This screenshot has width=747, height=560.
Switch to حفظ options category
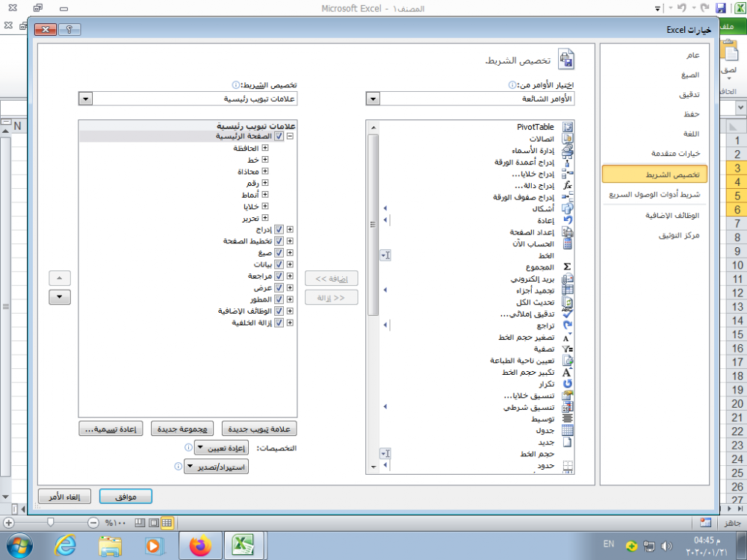tap(691, 114)
